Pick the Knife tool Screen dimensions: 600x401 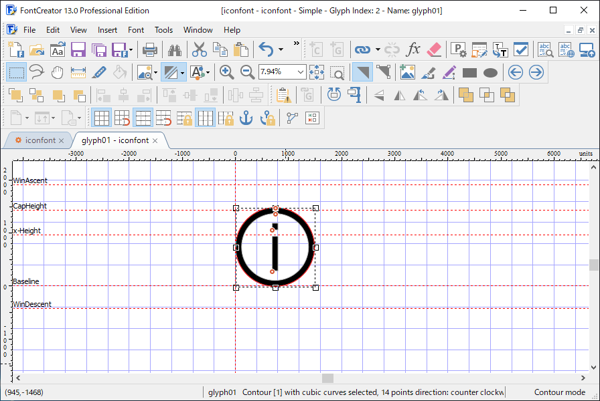point(99,72)
